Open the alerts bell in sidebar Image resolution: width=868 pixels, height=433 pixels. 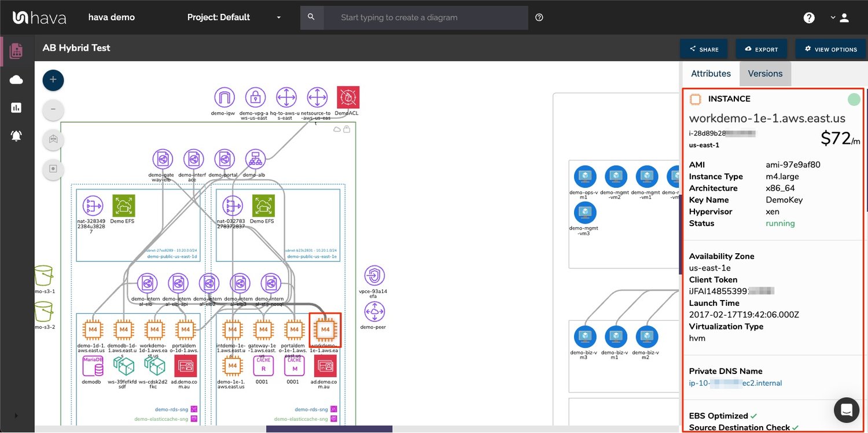[x=16, y=136]
